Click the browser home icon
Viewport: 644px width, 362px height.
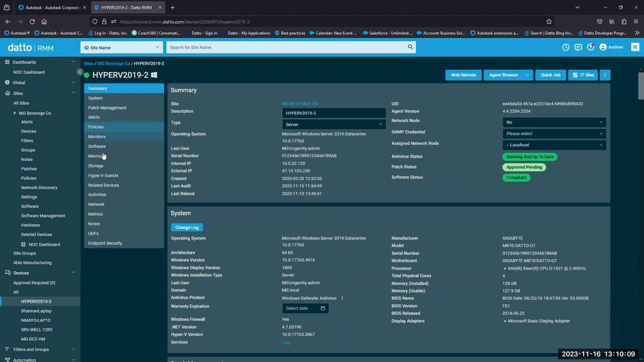tap(44, 22)
